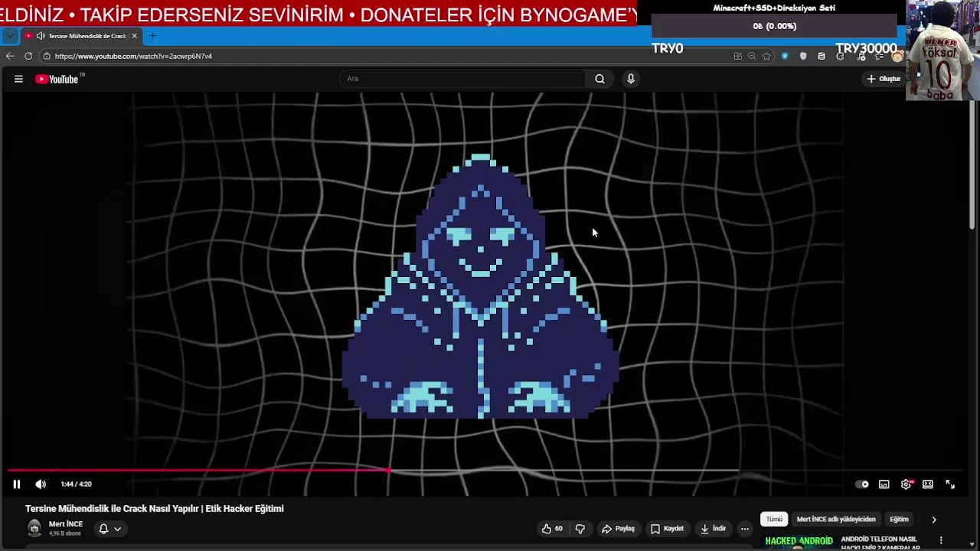This screenshot has height=551, width=980.
Task: Click the browser address bar URL
Action: click(133, 56)
